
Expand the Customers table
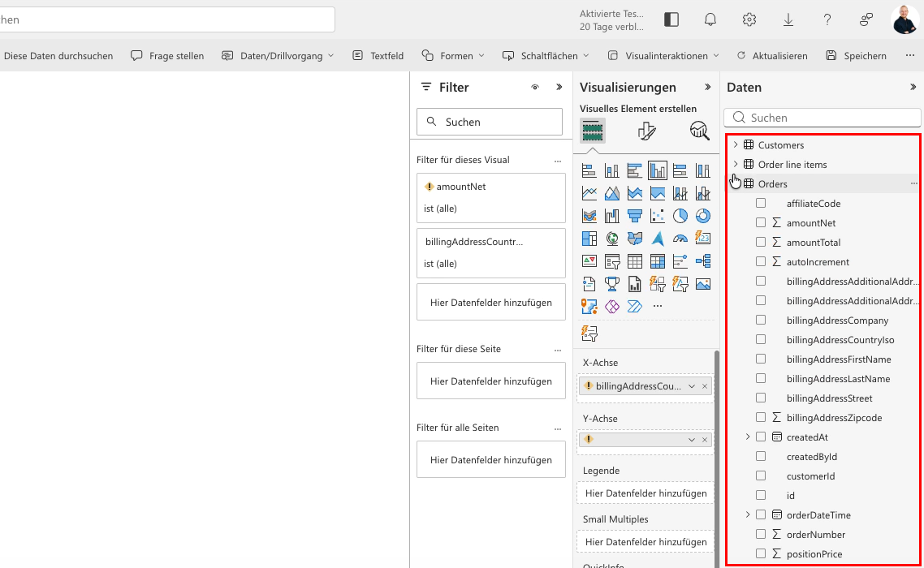click(x=736, y=145)
